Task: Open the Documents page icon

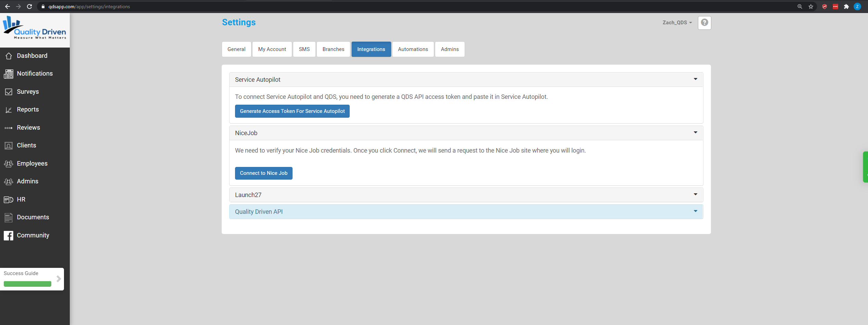Action: [9, 218]
